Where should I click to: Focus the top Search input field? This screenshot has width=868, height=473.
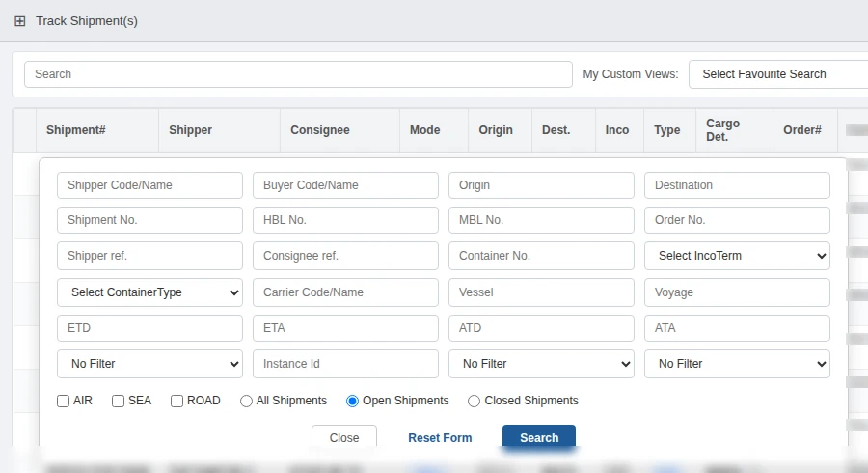point(298,74)
